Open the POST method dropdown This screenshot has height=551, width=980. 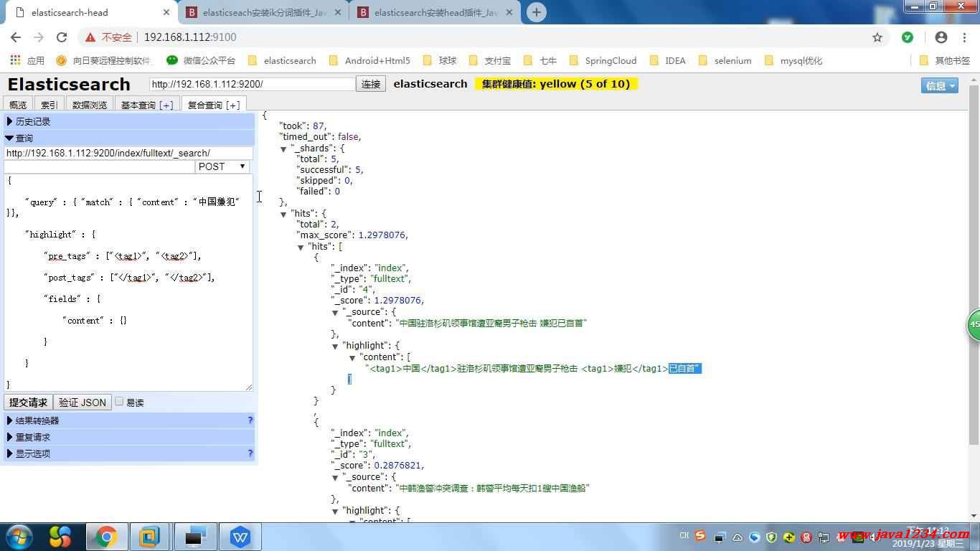pos(222,166)
